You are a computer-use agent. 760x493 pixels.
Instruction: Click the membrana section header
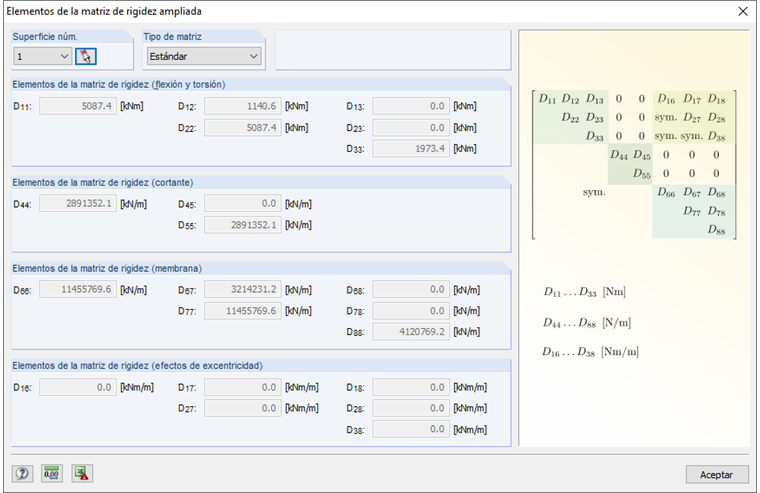(107, 269)
